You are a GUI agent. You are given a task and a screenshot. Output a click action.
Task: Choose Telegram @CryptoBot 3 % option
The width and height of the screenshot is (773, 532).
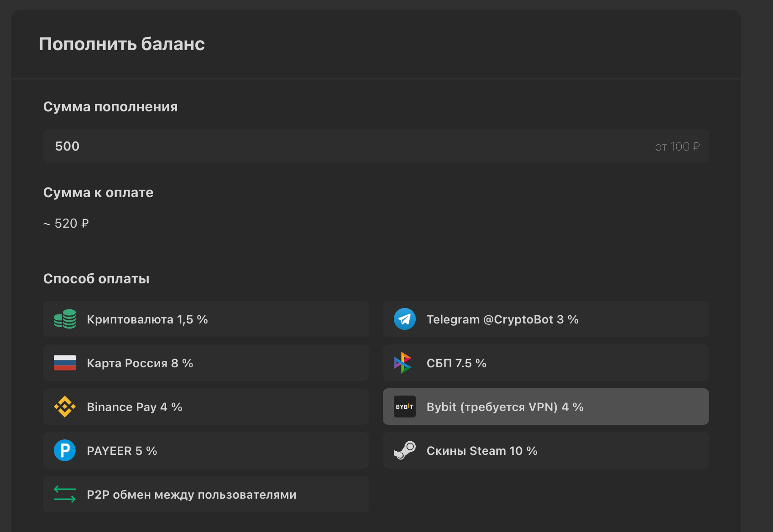(x=545, y=319)
